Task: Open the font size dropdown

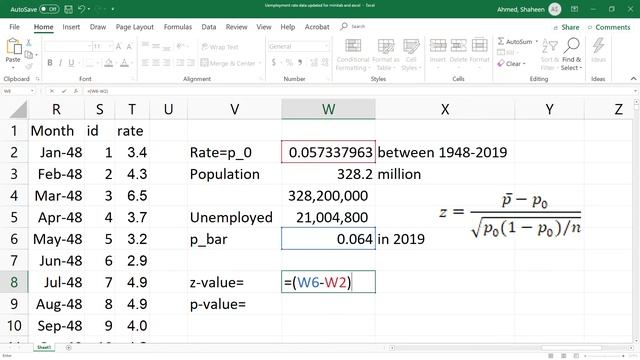Action: (x=110, y=47)
